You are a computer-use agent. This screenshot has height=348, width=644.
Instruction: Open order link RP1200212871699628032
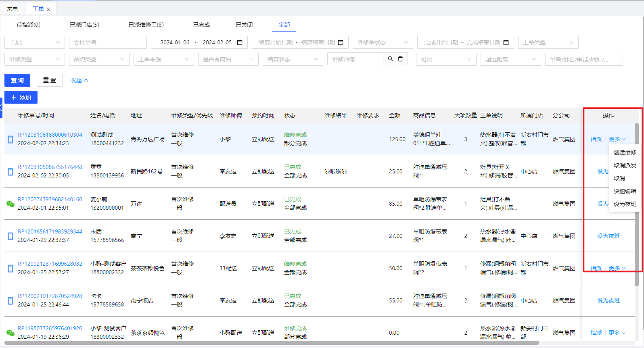pos(50,264)
